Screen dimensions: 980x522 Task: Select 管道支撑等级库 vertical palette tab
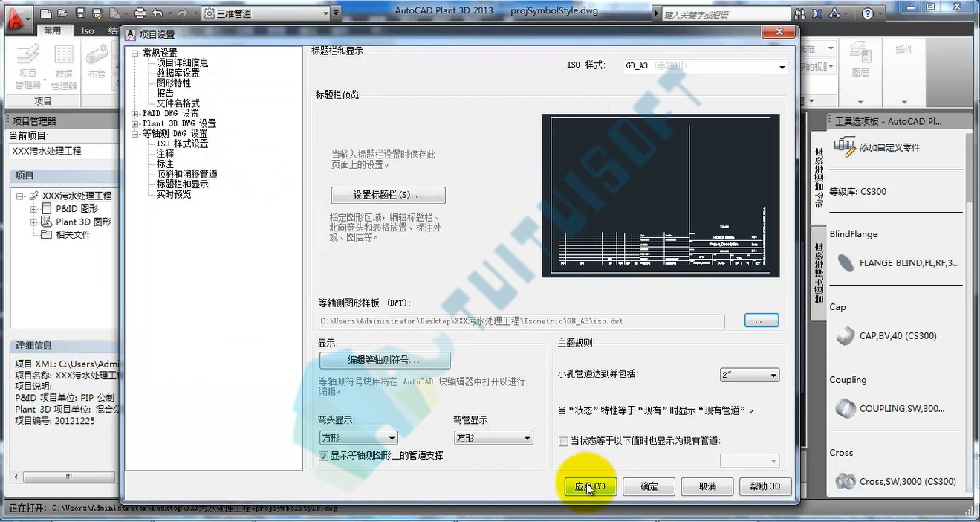pyautogui.click(x=819, y=273)
